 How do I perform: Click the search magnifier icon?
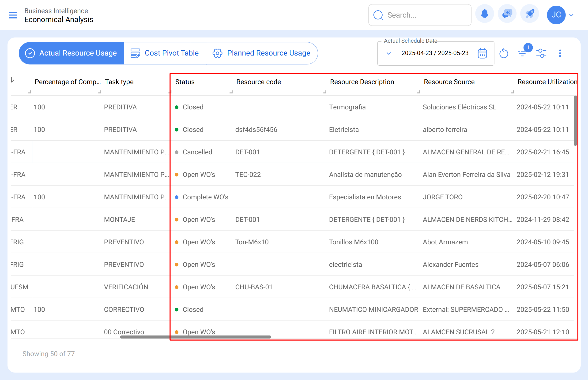point(378,15)
